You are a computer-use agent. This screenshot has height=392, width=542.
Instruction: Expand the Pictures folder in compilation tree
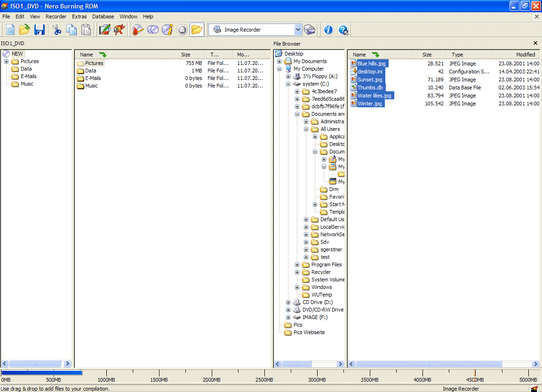(x=6, y=62)
